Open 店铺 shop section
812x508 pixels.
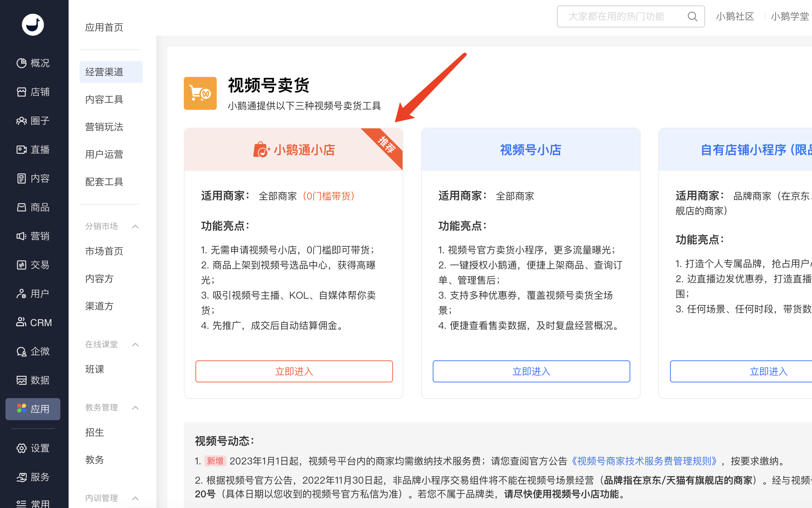pyautogui.click(x=33, y=92)
